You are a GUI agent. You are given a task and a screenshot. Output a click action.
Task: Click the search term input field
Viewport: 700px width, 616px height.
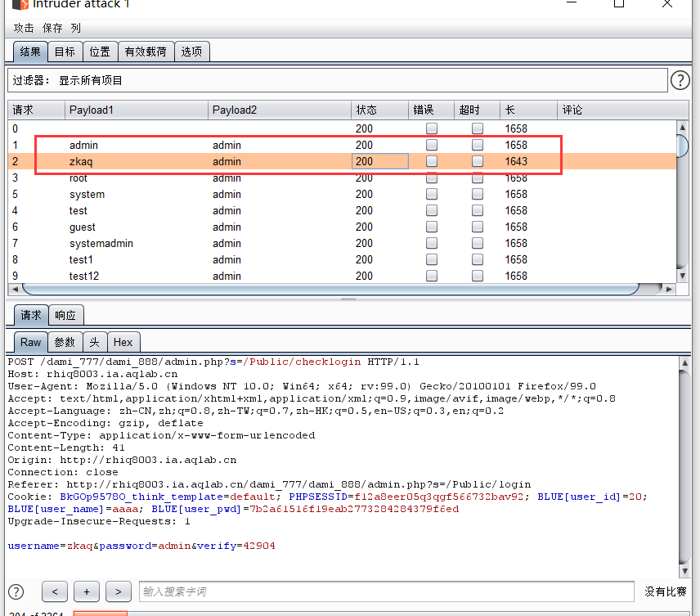[x=387, y=592]
